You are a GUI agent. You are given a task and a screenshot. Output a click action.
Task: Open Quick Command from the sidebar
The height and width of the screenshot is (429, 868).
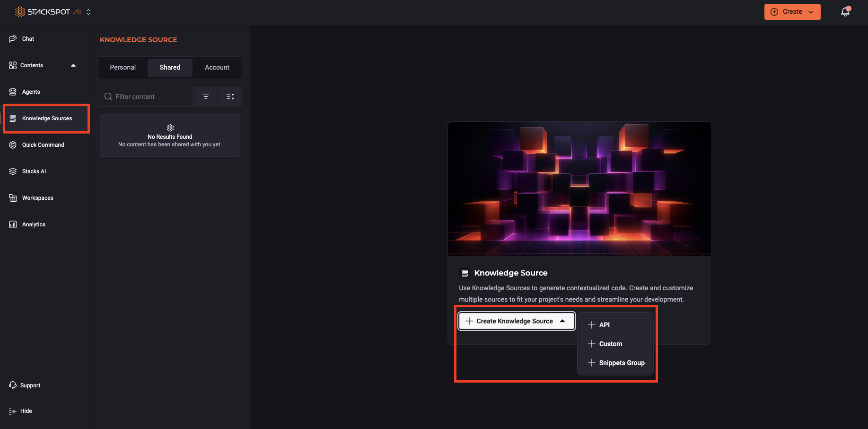pos(43,144)
